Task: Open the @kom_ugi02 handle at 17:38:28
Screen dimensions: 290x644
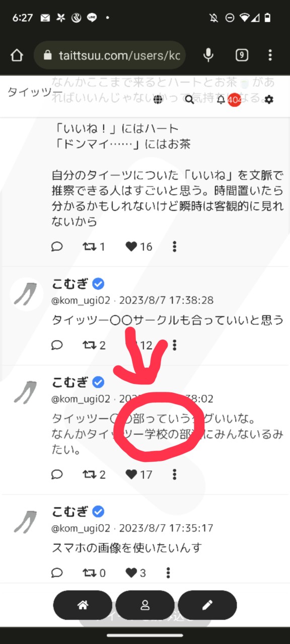Action: (81, 300)
